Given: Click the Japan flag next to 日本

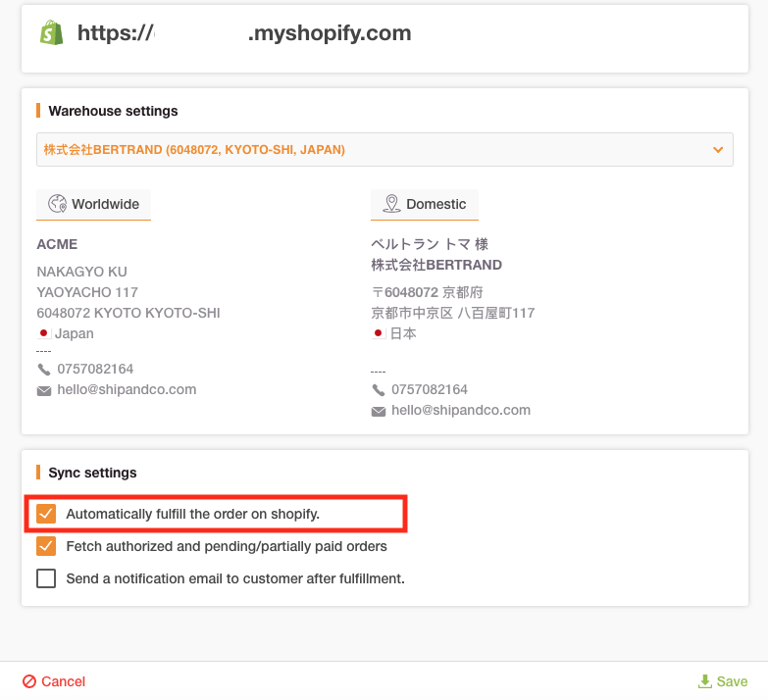Looking at the screenshot, I should [378, 333].
